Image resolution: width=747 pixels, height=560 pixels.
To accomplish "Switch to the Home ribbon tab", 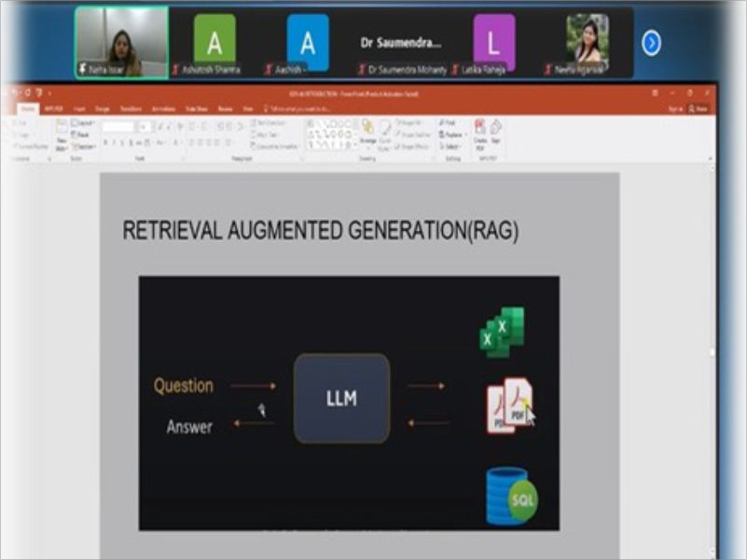I will [x=28, y=108].
